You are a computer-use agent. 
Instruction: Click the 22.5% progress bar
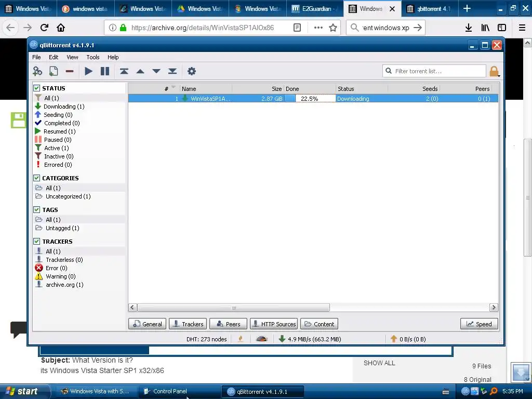310,98
